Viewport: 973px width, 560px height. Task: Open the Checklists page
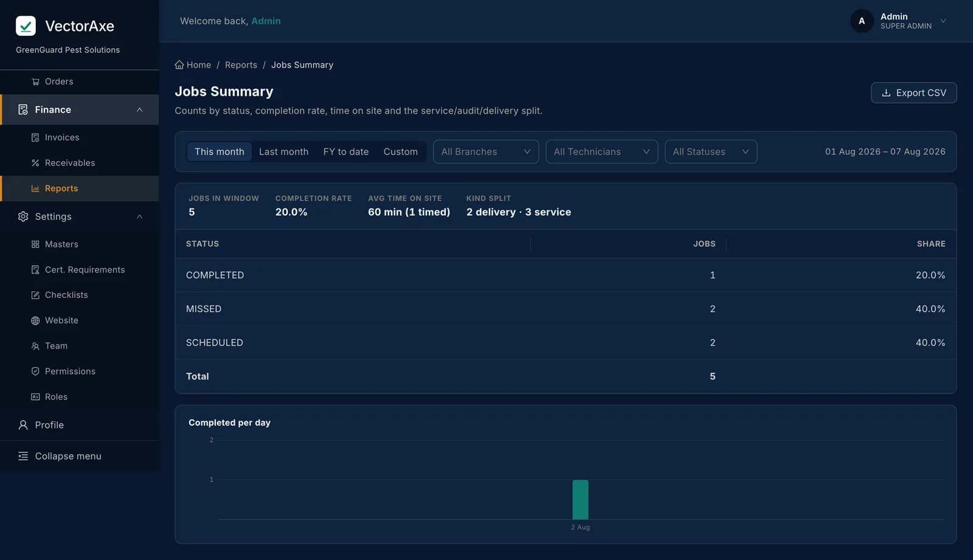[x=80, y=295]
